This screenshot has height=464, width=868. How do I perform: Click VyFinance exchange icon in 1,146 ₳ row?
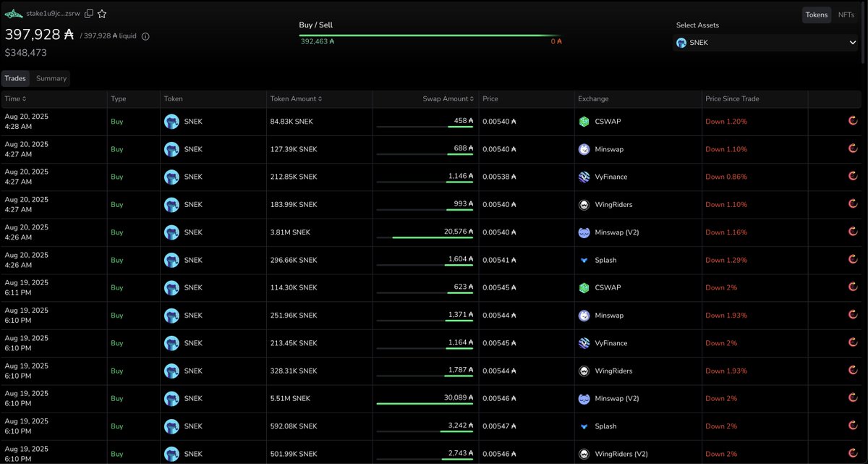click(584, 177)
